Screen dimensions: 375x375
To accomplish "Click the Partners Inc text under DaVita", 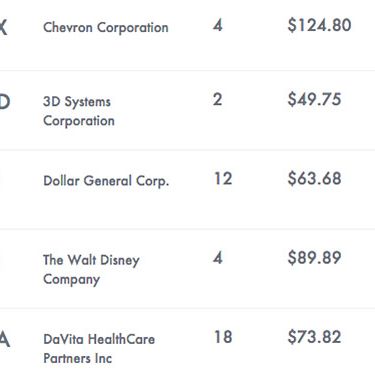I will 77,358.
